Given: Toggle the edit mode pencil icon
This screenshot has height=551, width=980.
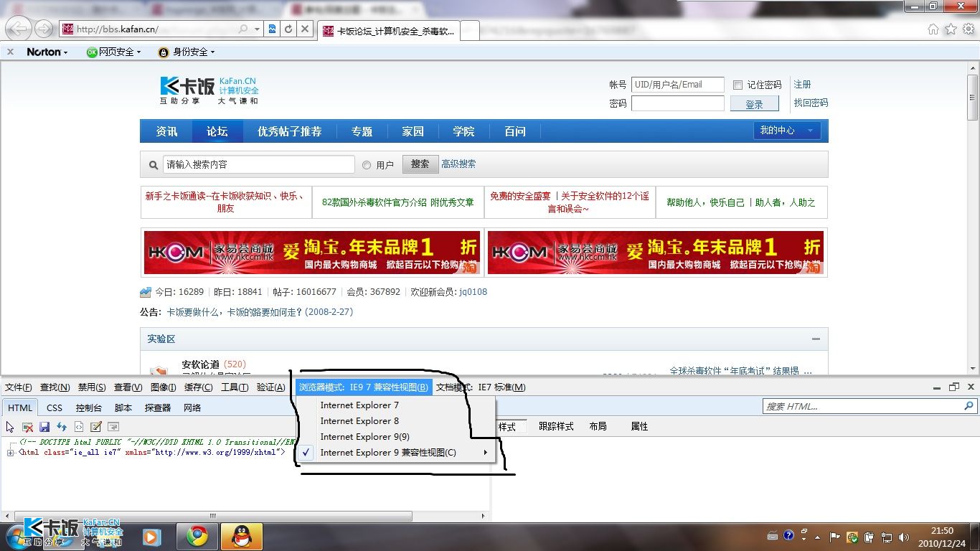Looking at the screenshot, I should (x=96, y=427).
